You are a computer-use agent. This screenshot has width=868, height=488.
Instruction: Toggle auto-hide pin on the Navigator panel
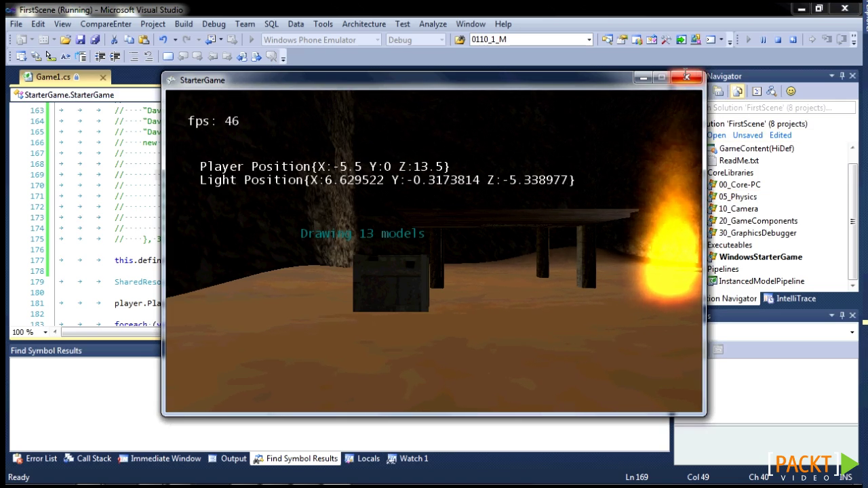pos(843,76)
